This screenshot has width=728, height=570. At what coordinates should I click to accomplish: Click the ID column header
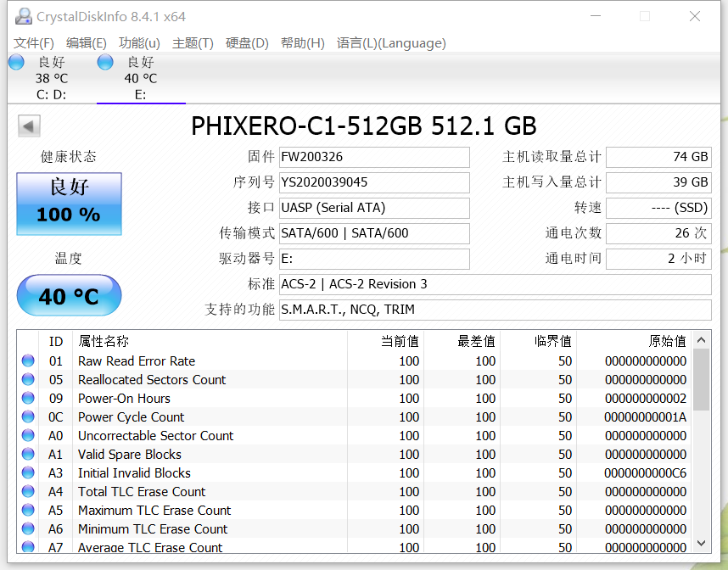click(x=56, y=341)
